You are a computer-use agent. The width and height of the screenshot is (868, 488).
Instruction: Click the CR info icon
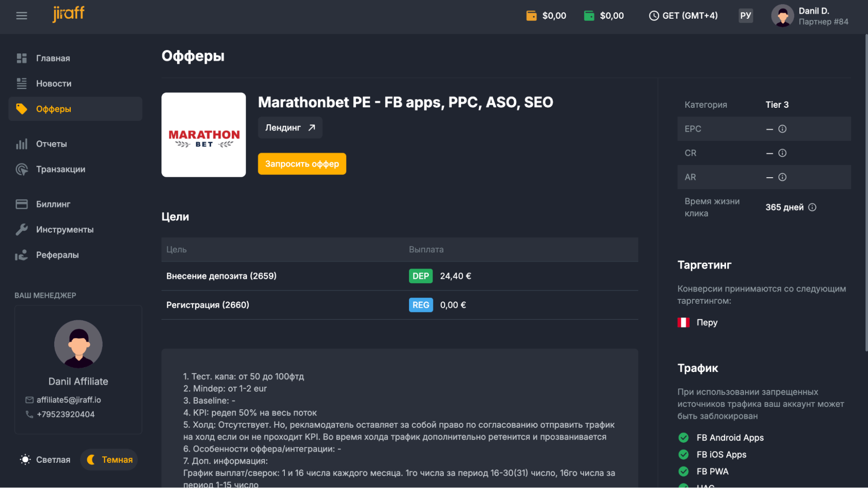coord(782,153)
